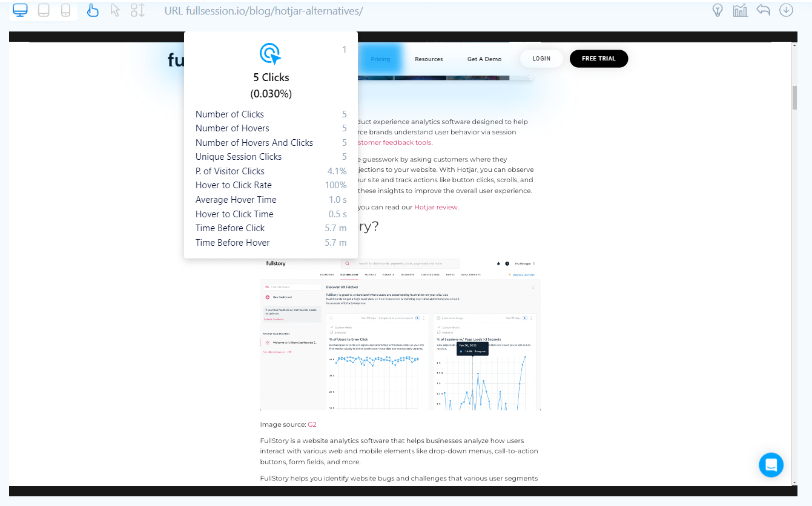Open the Resources menu item

coord(429,59)
